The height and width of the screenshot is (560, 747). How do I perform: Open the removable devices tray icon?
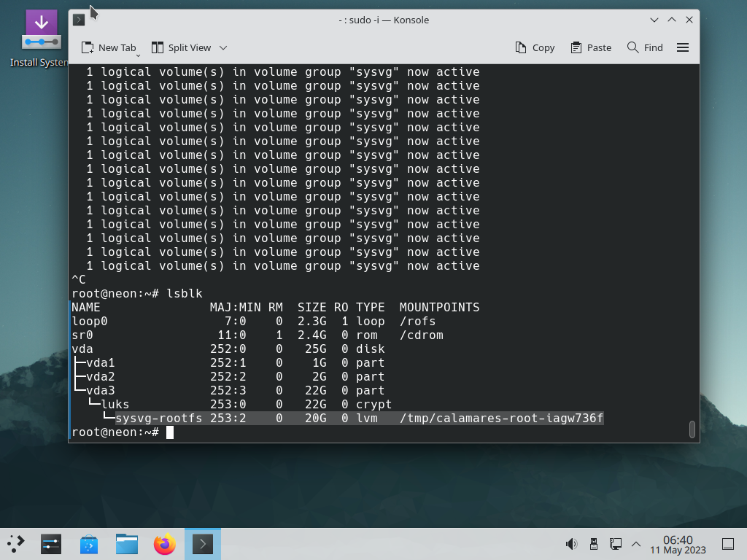pos(594,544)
